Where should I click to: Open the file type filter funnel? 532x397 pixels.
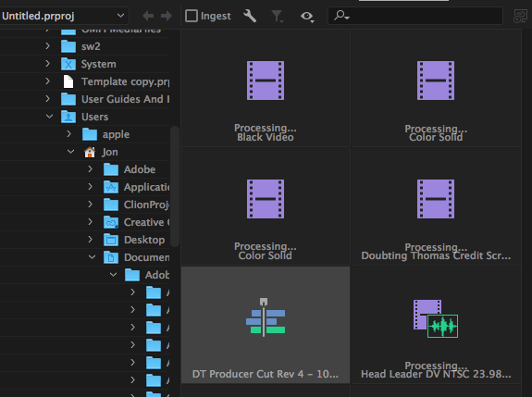(x=278, y=16)
